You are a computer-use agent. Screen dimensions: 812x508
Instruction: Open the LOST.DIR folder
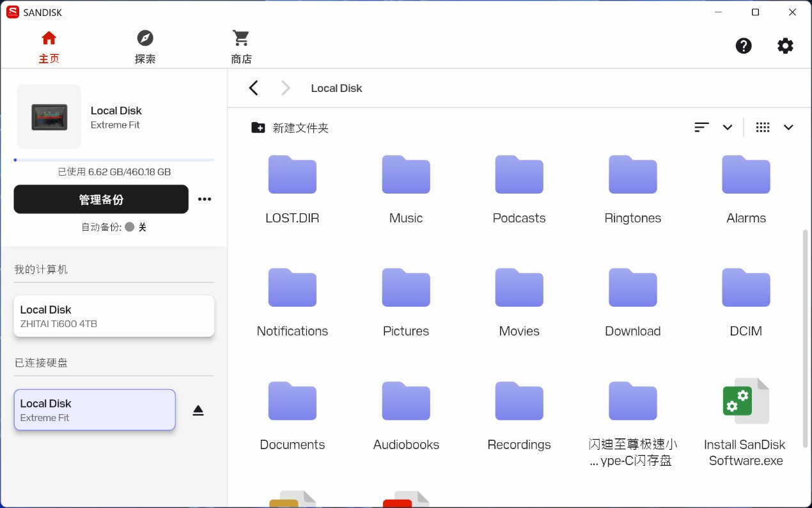(292, 190)
